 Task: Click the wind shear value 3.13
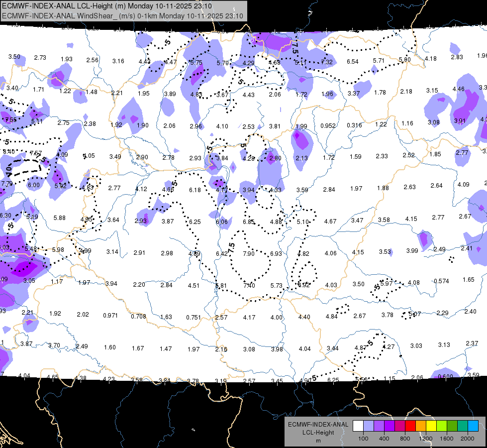pyautogui.click(x=444, y=345)
